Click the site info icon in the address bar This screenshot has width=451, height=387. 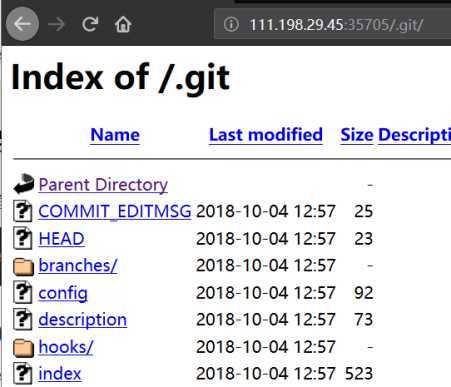coord(231,24)
